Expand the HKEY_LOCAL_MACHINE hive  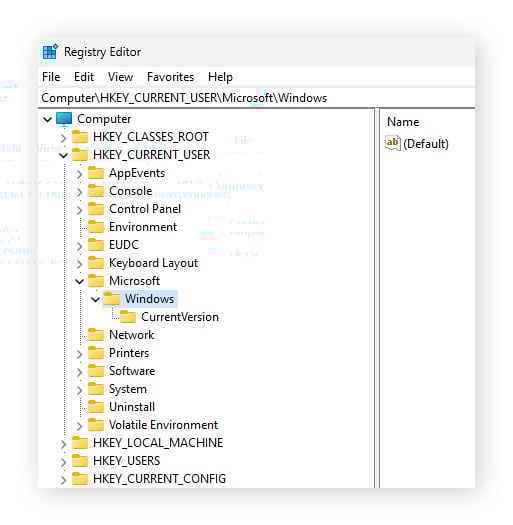[64, 444]
